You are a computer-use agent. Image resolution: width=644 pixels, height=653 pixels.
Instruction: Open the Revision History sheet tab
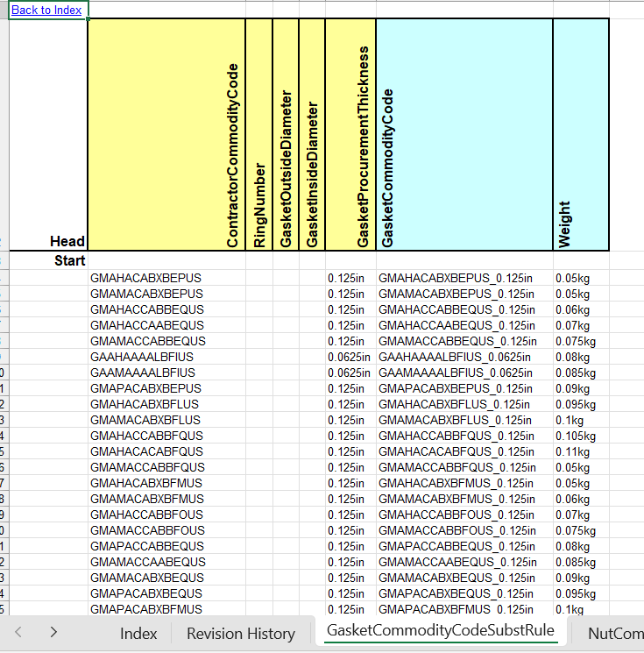[x=241, y=634]
